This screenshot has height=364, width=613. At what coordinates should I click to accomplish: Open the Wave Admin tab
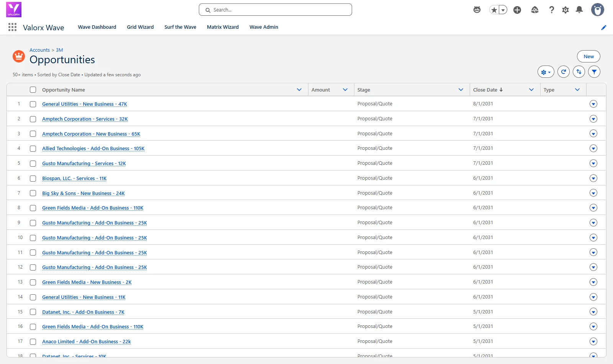[x=264, y=27]
